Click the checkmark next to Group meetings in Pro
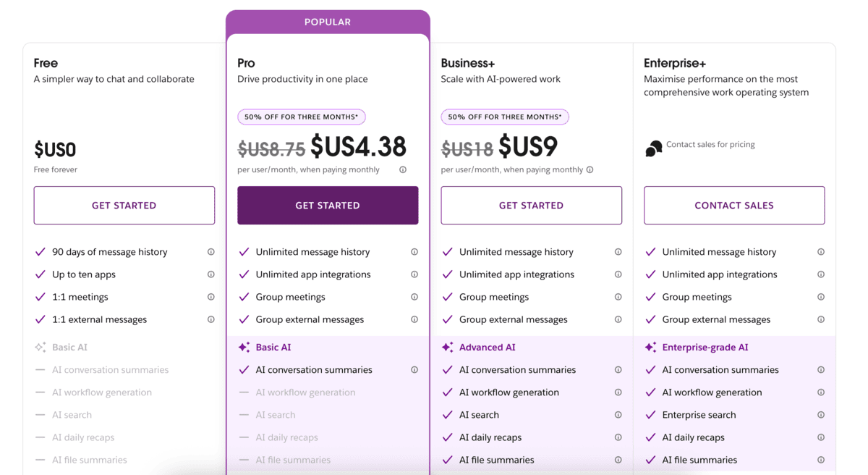Viewport: 868px width, 475px height. tap(244, 297)
